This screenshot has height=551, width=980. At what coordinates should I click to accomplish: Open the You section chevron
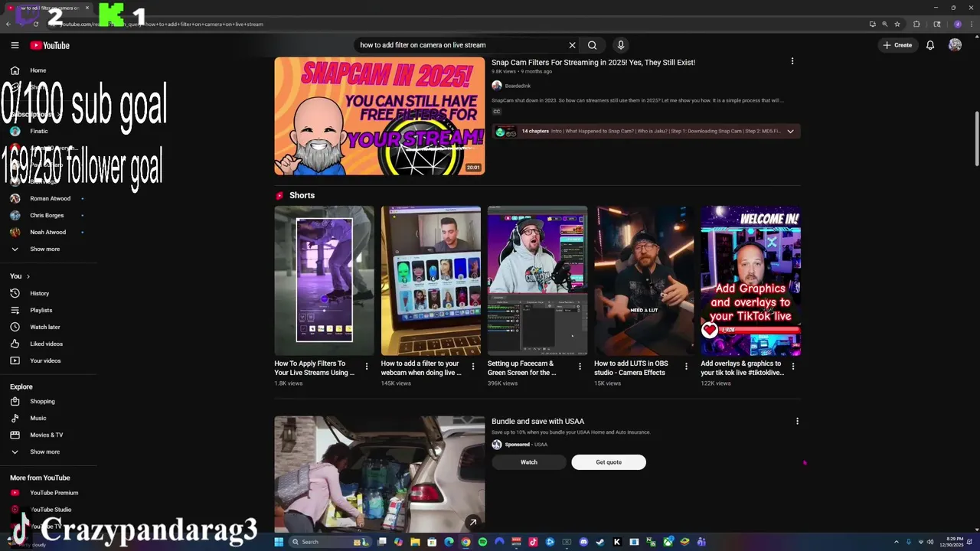(x=28, y=276)
